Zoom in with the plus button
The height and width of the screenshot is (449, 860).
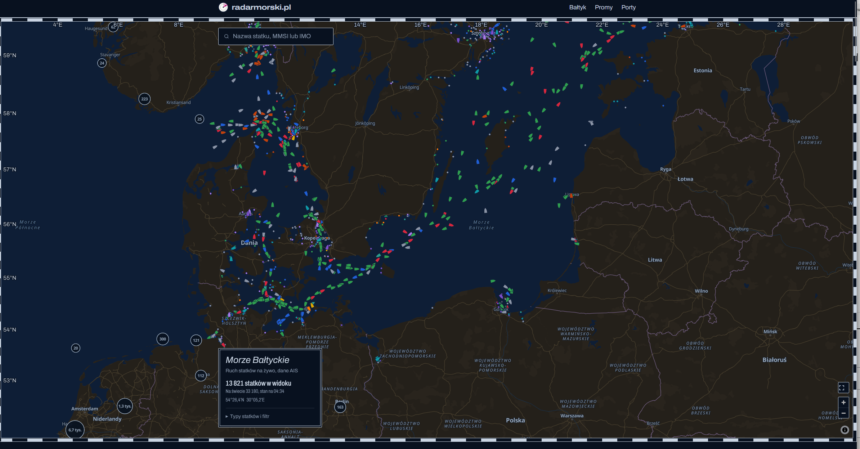click(844, 402)
